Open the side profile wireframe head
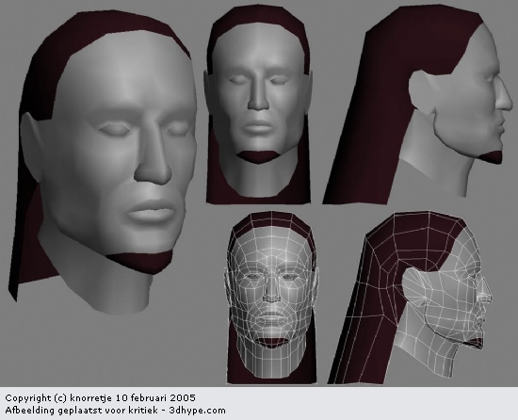Viewport: 518px width, 420px height. pos(410,298)
